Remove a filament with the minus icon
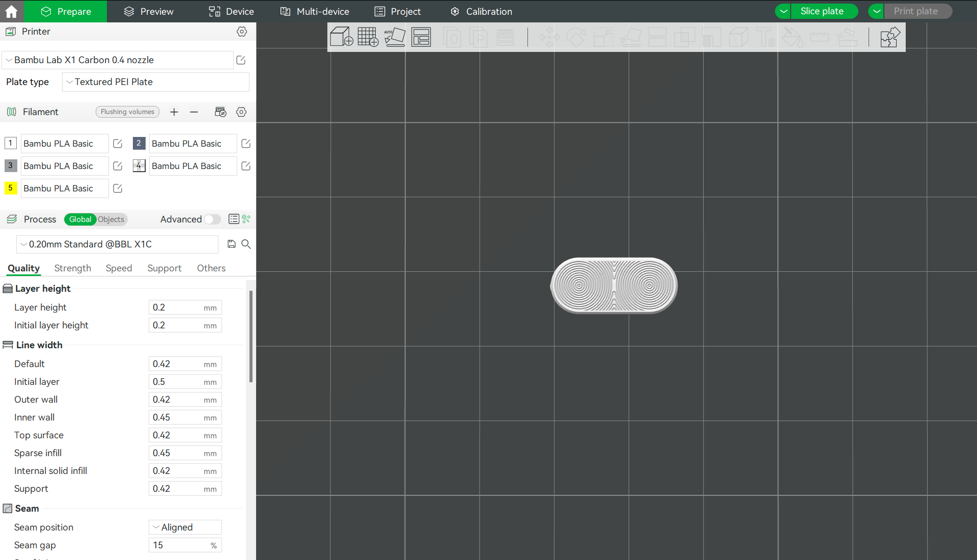The width and height of the screenshot is (977, 560). click(x=194, y=112)
